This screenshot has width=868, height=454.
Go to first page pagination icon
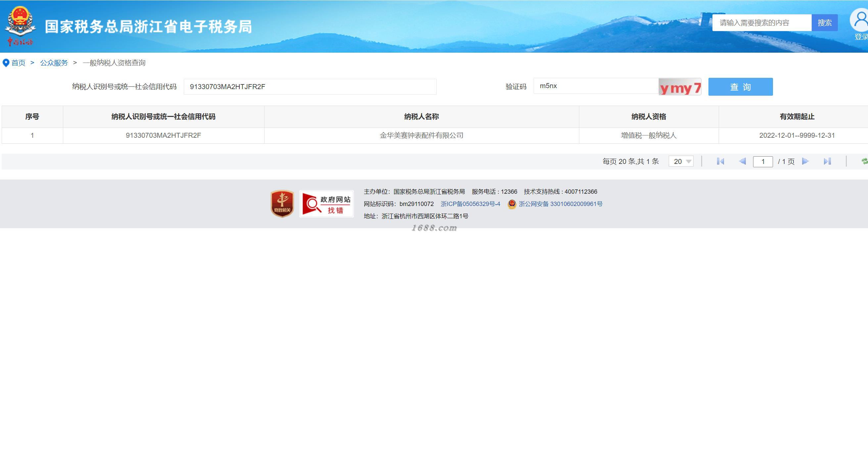tap(720, 162)
